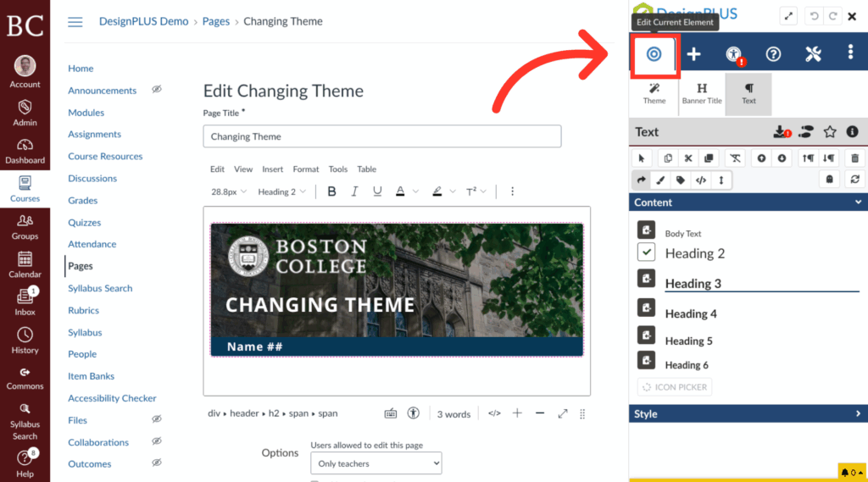Open the DesignPLUS accessibility checker icon

(x=734, y=54)
